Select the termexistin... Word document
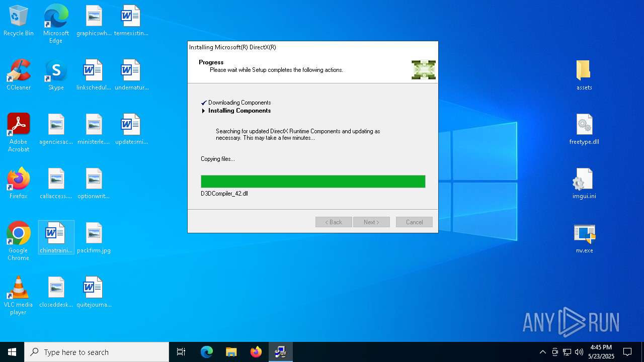The image size is (644, 362). [x=131, y=21]
